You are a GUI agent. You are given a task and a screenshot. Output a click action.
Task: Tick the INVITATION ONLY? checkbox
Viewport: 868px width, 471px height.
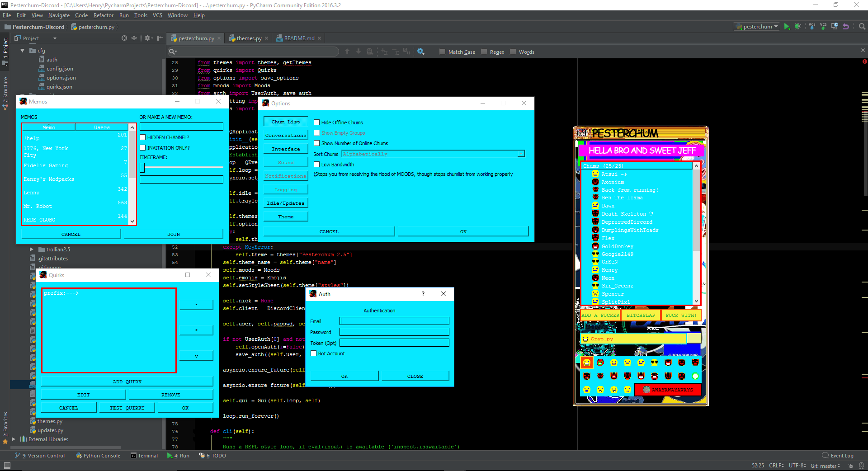[x=143, y=148]
